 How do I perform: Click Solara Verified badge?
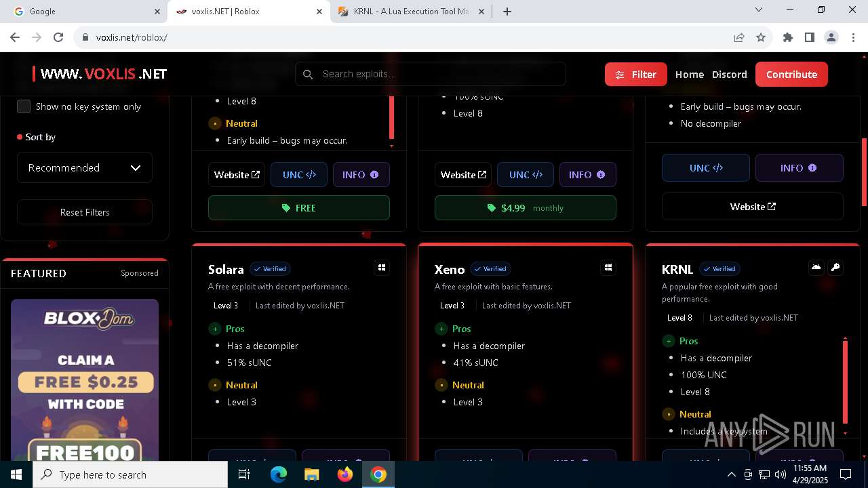point(270,269)
